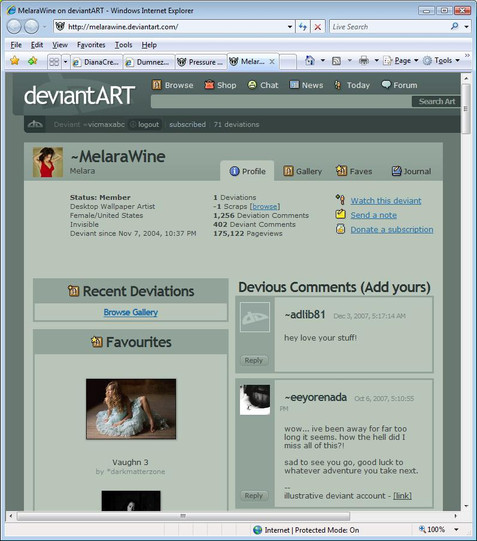Click the Browse Gallery link

(131, 312)
